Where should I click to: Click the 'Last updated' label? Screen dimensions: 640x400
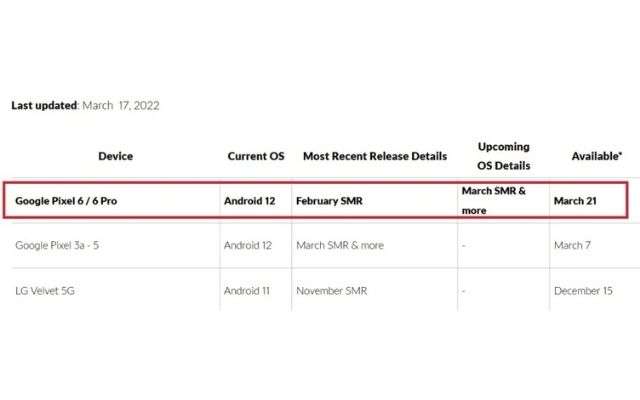[x=44, y=105]
